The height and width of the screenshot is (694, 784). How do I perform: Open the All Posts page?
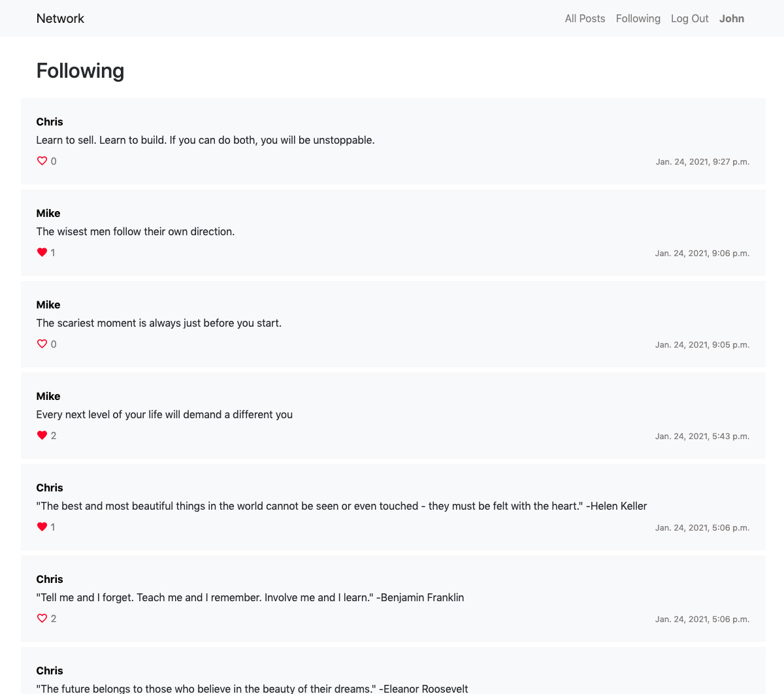point(585,18)
